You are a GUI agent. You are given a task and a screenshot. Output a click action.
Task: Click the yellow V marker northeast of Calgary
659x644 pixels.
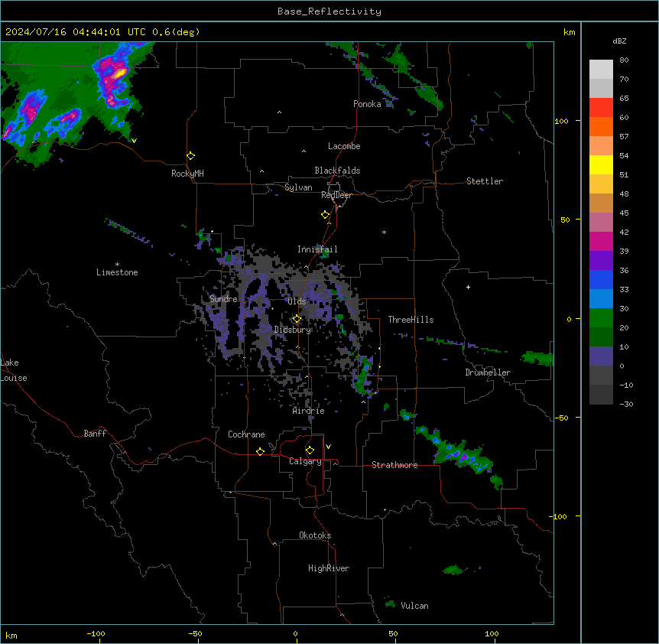click(x=328, y=447)
